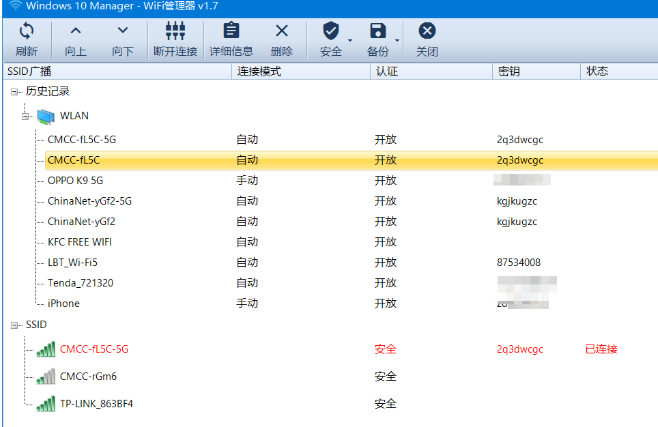The image size is (658, 427).
Task: Collapse the 历史记录 tree node
Action: pyautogui.click(x=15, y=91)
